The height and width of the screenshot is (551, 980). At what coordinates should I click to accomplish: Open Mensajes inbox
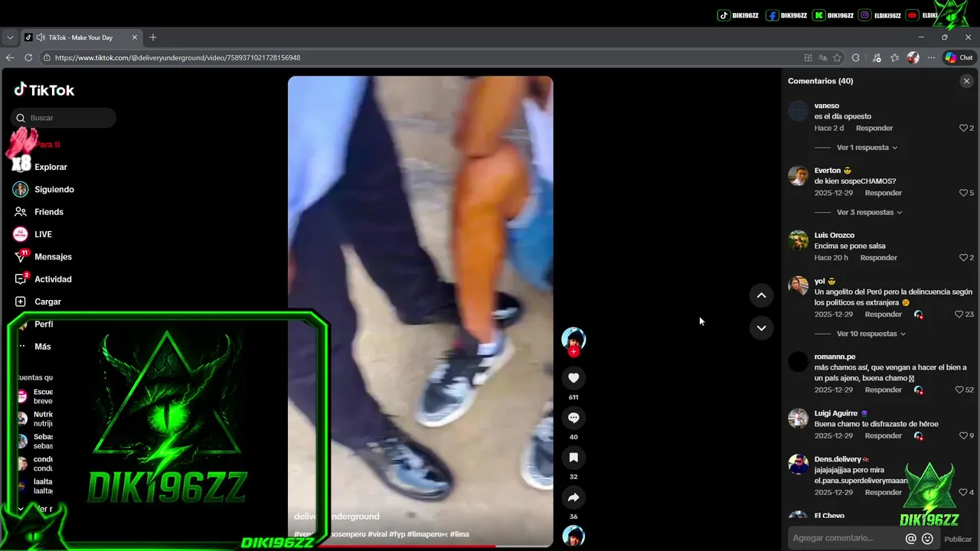pos(42,256)
